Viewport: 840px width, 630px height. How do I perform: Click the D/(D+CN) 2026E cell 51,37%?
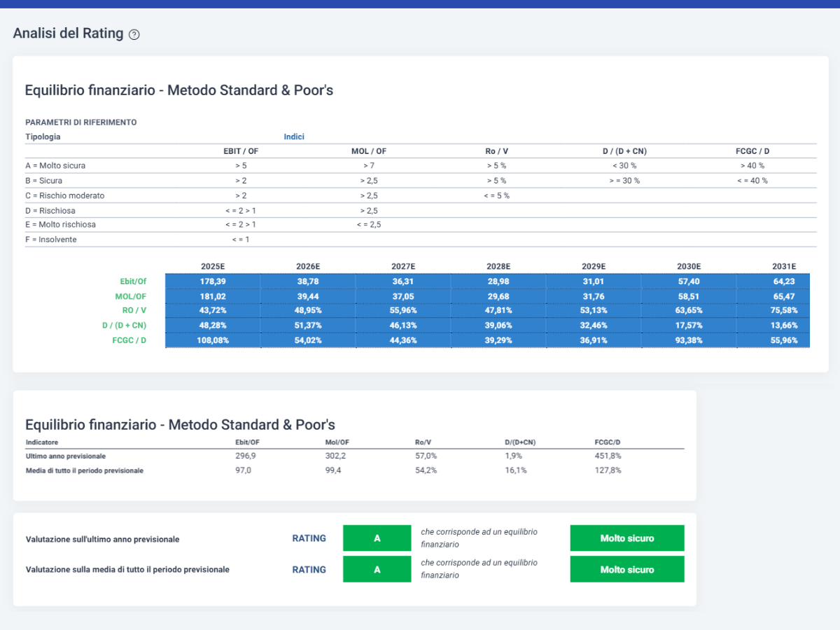[x=308, y=325]
